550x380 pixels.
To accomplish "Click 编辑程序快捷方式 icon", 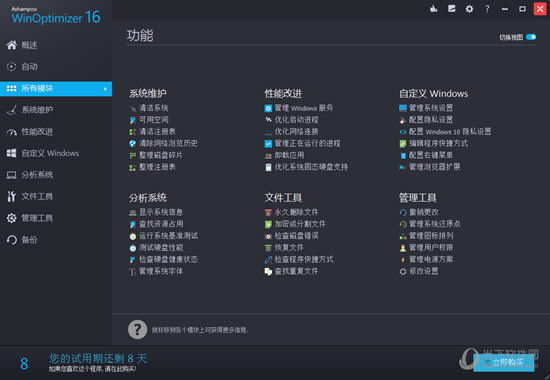I will [403, 144].
